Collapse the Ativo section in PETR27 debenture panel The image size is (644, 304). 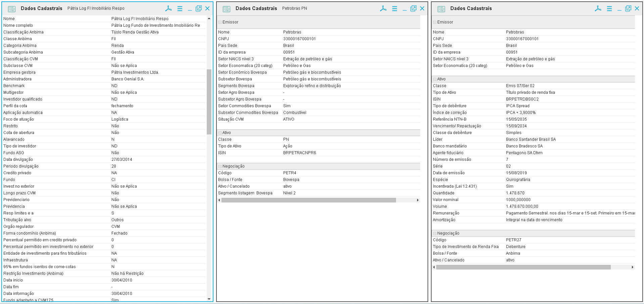[x=435, y=79]
